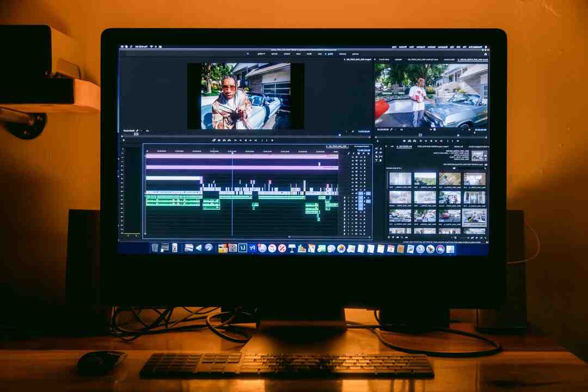Step back one frame in Program Monitor
588x392 pixels.
(250, 140)
